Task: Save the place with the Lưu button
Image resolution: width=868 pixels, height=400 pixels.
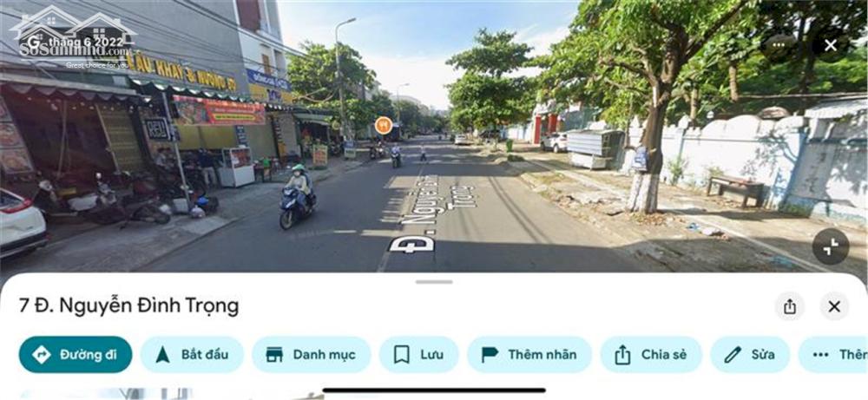Action: click(418, 355)
